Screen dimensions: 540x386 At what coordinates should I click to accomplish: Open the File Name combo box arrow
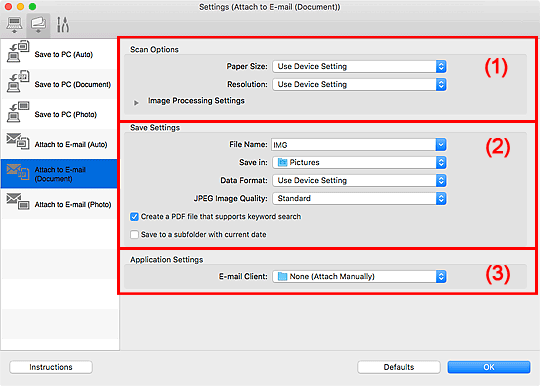[x=441, y=145]
